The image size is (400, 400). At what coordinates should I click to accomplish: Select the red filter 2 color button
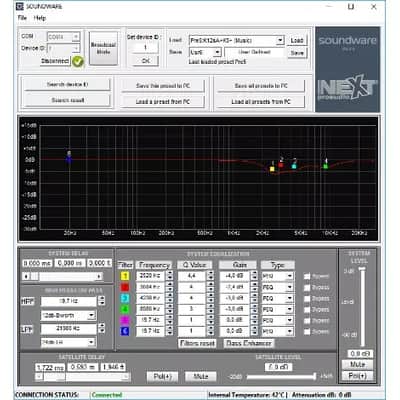coord(125,287)
